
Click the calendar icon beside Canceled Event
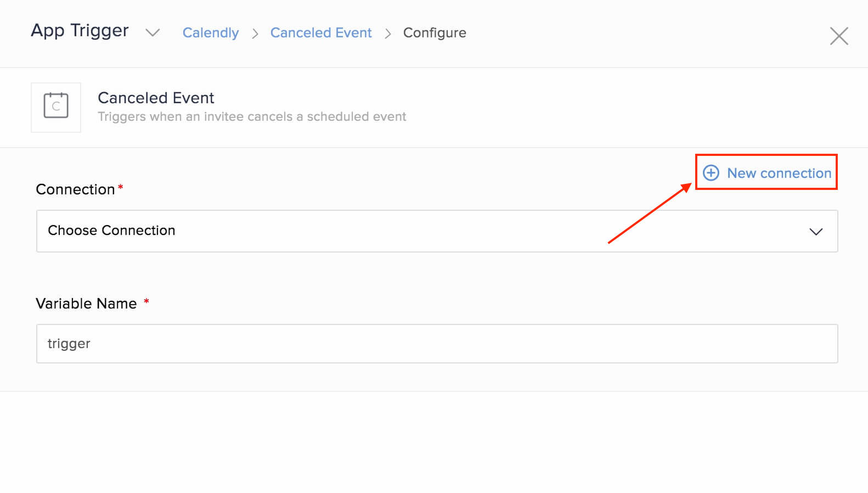click(x=56, y=107)
